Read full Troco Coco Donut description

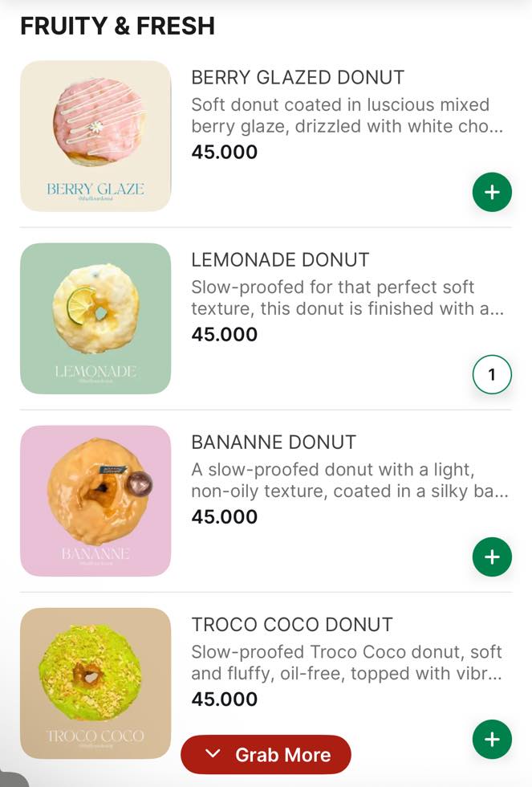click(347, 663)
